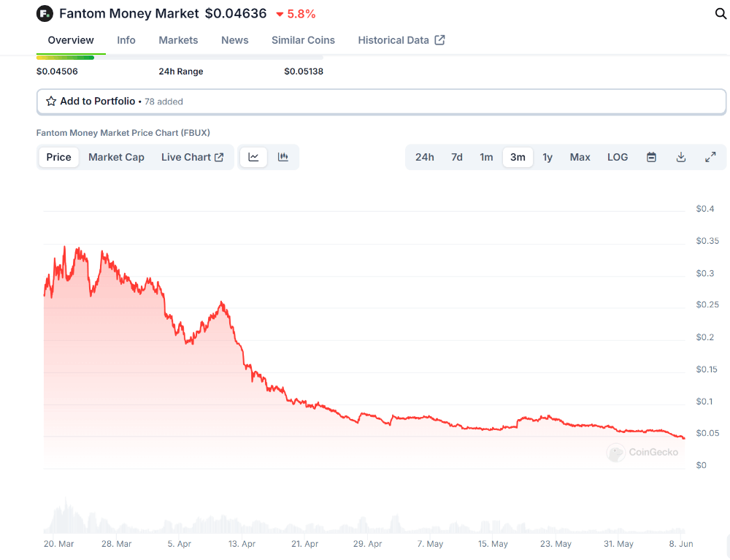Viewport: 730px width, 560px height.
Task: Click the 13. Apr date label
Action: [x=242, y=544]
